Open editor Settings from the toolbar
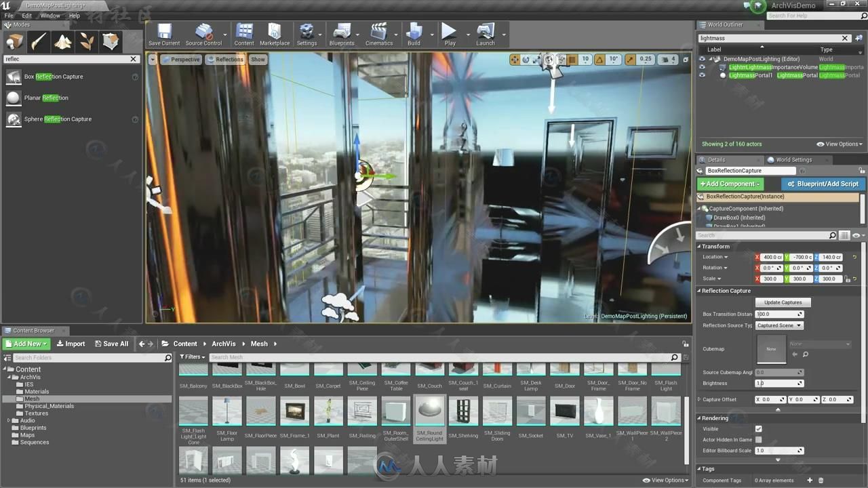Image resolution: width=868 pixels, height=488 pixels. (x=307, y=35)
